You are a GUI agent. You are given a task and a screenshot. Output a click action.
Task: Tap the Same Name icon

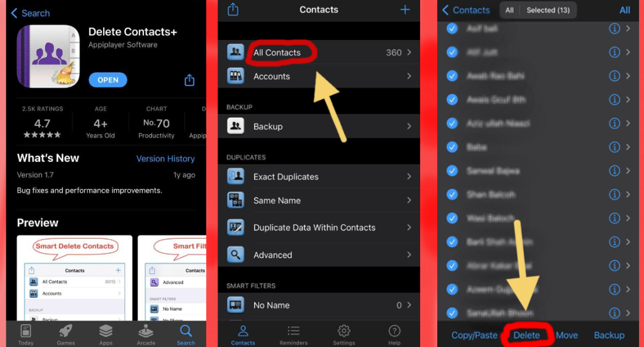(x=235, y=200)
